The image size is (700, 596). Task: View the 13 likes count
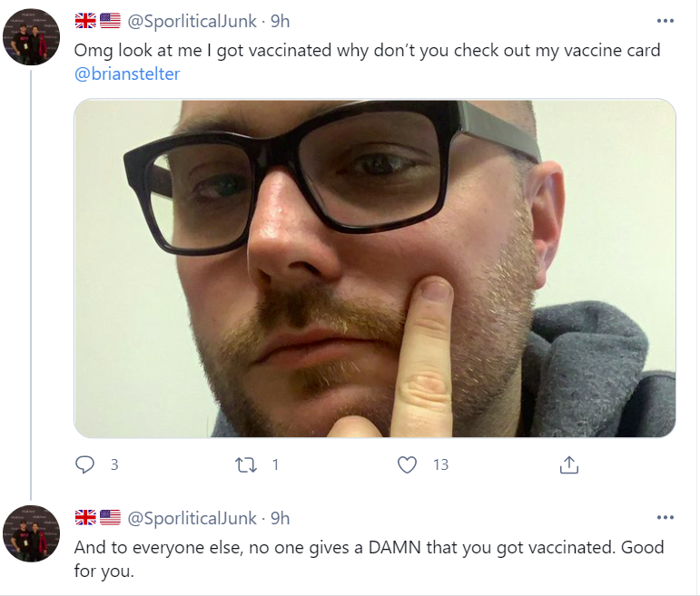[x=440, y=464]
